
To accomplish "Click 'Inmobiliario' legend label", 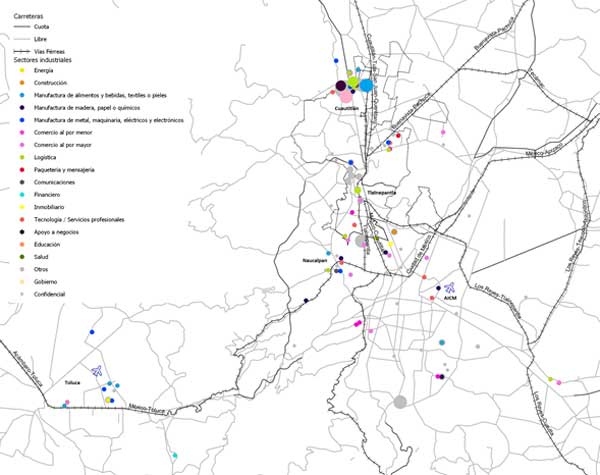I will (x=49, y=207).
